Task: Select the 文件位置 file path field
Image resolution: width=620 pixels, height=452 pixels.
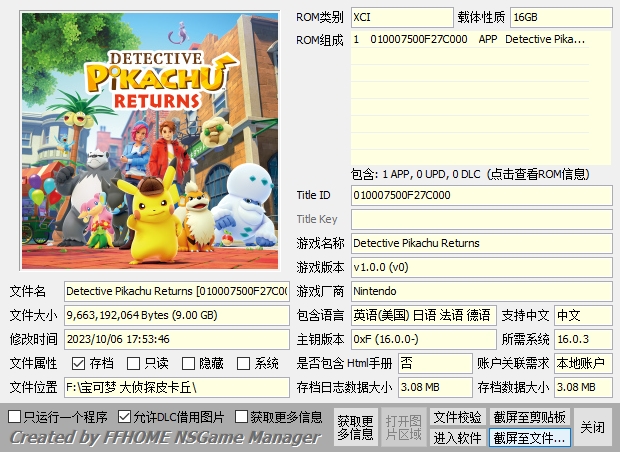Action: [177, 387]
